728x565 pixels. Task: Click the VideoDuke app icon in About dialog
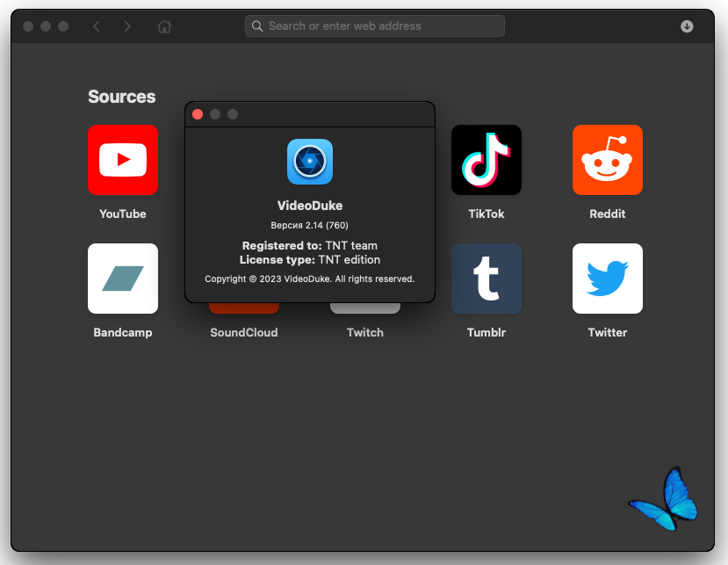pyautogui.click(x=310, y=162)
